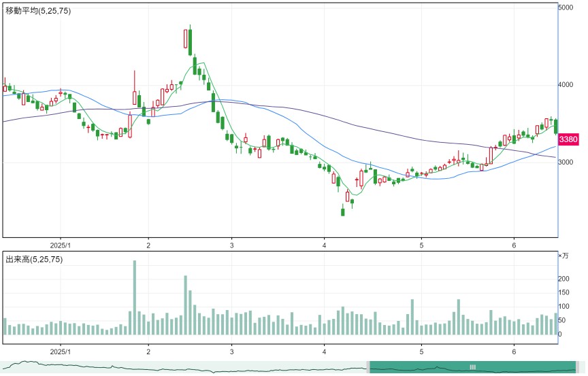
Task: Click the 100 volume axis label
Action: tap(563, 307)
